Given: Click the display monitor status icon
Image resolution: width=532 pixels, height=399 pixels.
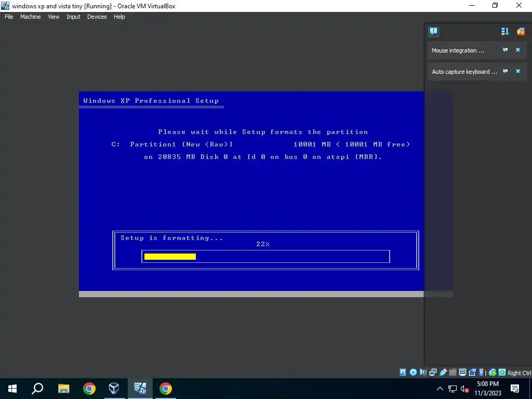Looking at the screenshot, I should [462, 372].
